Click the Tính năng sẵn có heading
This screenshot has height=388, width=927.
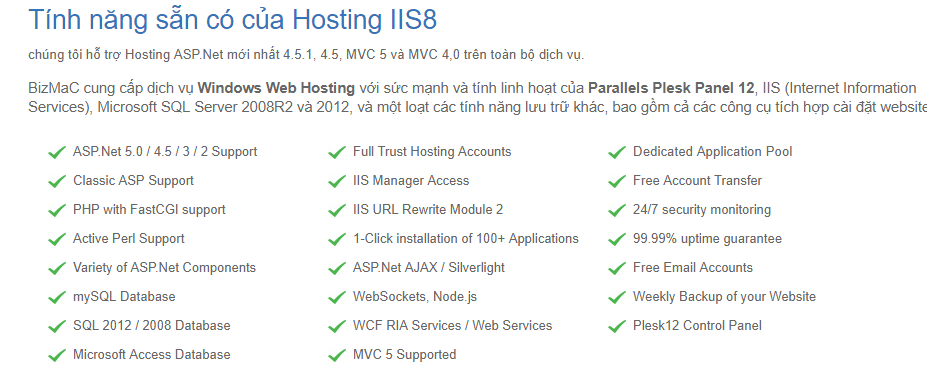coord(232,20)
